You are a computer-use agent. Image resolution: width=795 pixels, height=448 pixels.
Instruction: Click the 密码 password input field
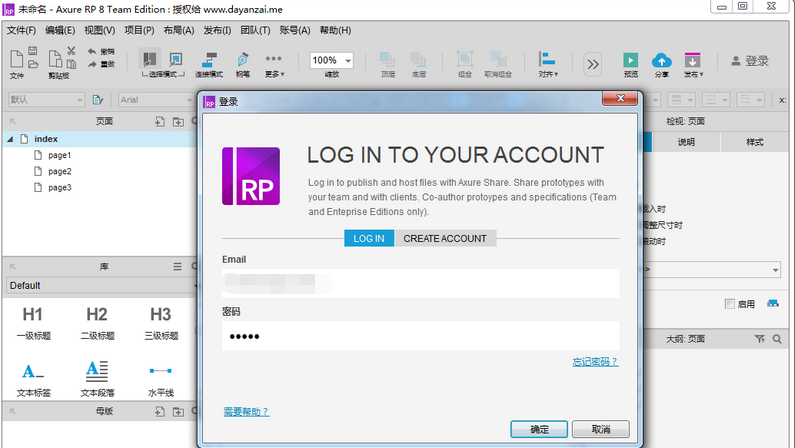click(x=420, y=335)
